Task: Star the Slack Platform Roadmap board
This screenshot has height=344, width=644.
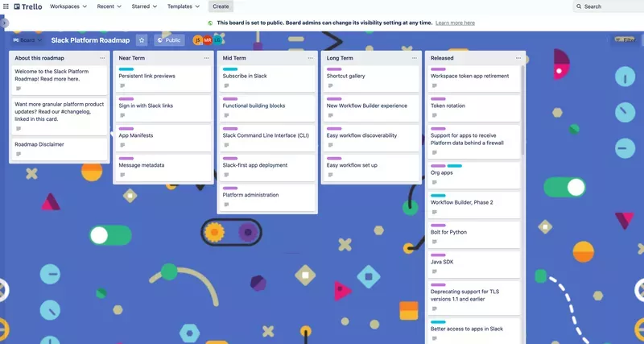Action: tap(142, 40)
